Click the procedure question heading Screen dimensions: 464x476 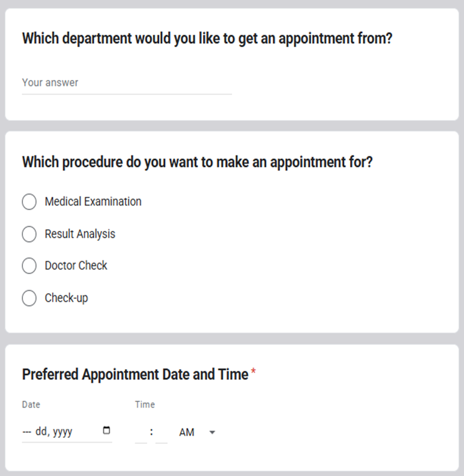[x=197, y=162]
